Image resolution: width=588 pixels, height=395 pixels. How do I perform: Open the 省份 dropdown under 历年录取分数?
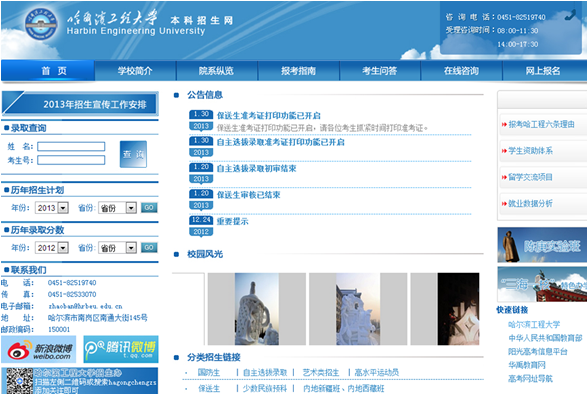point(131,248)
